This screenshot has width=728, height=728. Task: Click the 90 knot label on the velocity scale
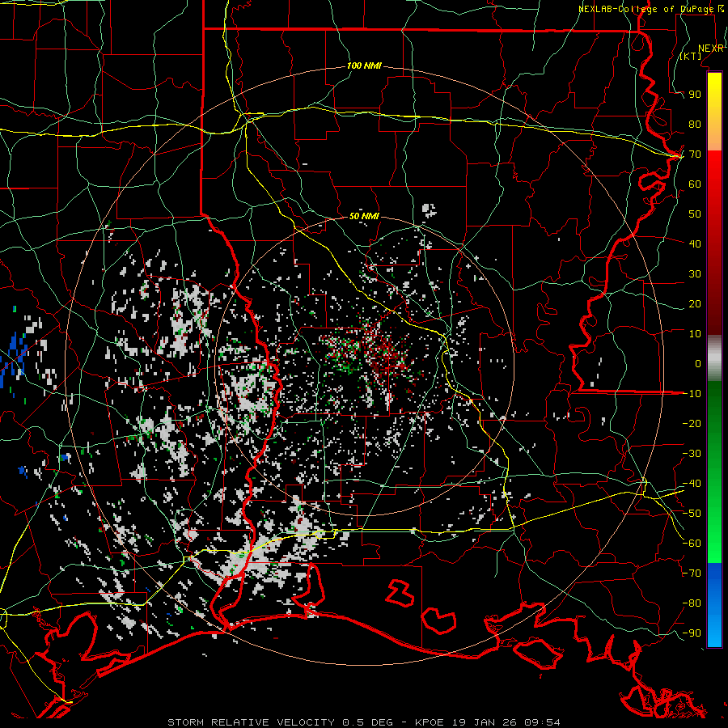click(x=695, y=95)
